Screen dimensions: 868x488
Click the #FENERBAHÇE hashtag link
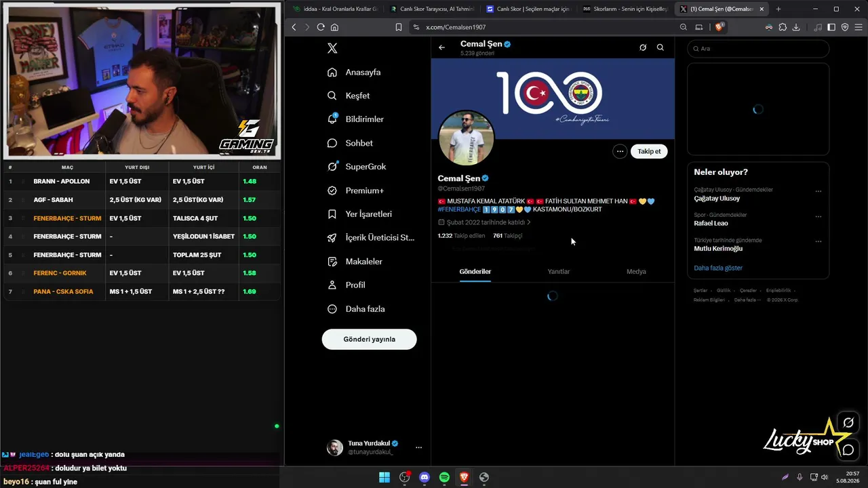[x=459, y=209]
